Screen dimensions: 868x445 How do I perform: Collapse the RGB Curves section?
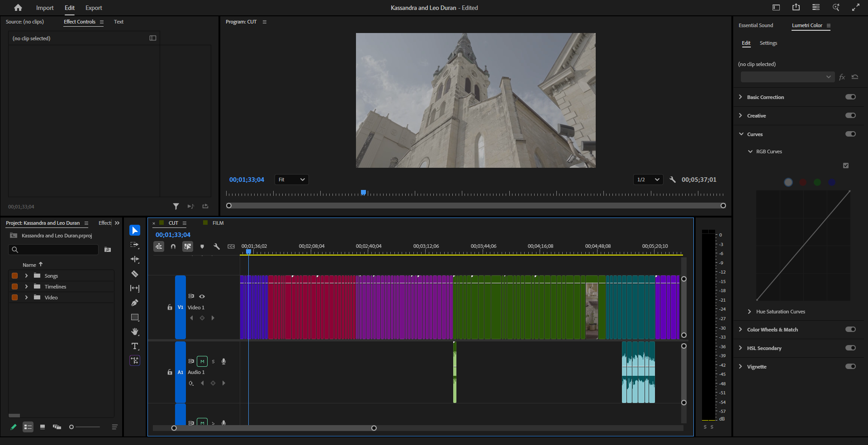pyautogui.click(x=750, y=151)
